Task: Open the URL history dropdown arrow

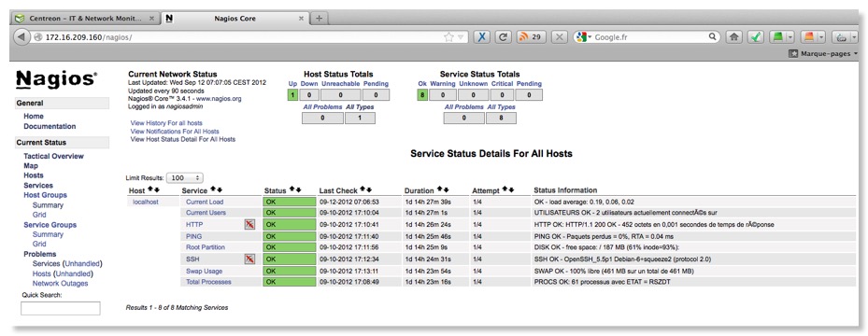Action: pos(461,37)
